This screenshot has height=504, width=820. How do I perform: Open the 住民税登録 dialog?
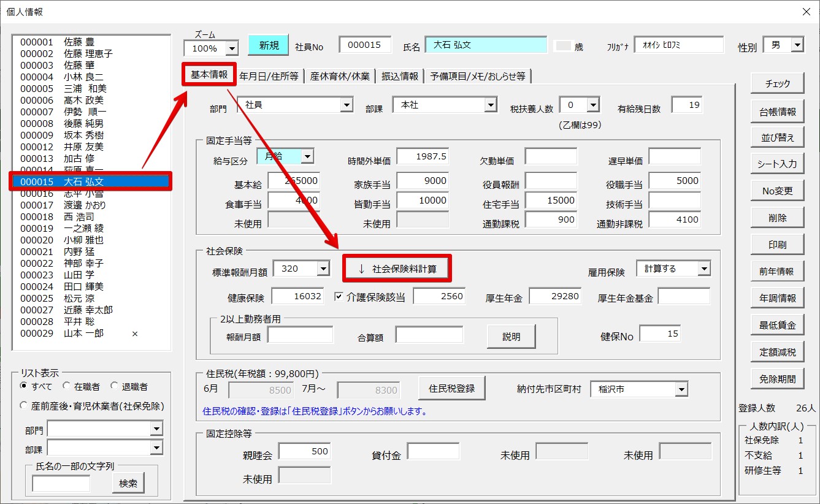pos(451,388)
